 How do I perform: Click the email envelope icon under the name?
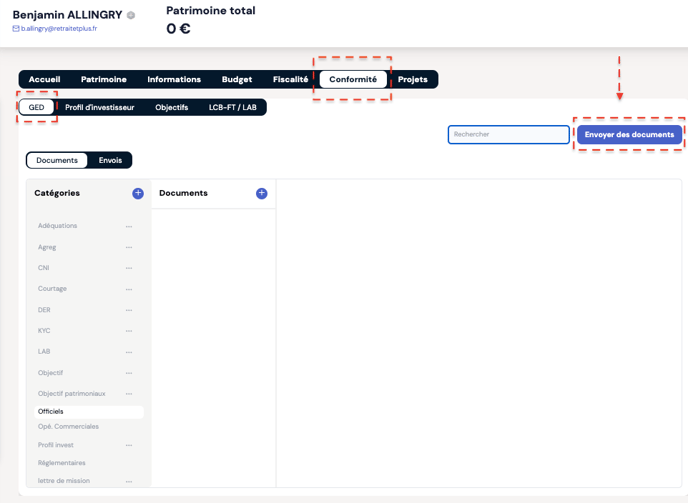point(16,29)
